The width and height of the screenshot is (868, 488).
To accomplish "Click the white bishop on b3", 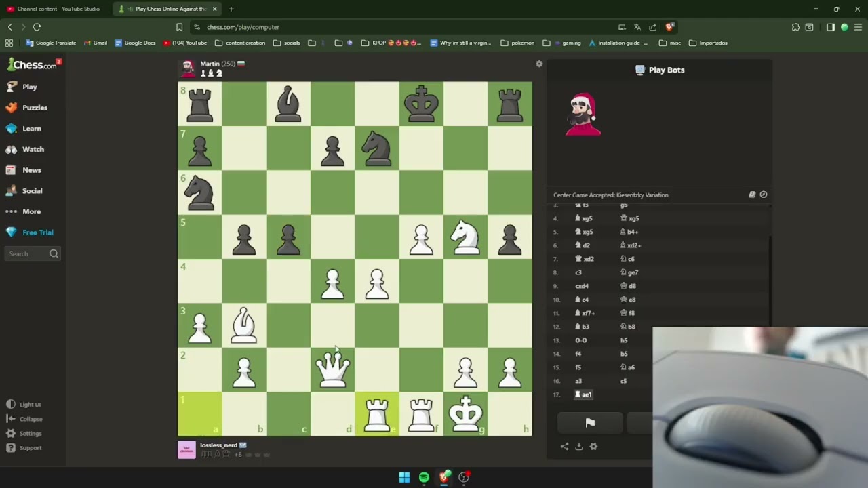I will click(x=244, y=326).
